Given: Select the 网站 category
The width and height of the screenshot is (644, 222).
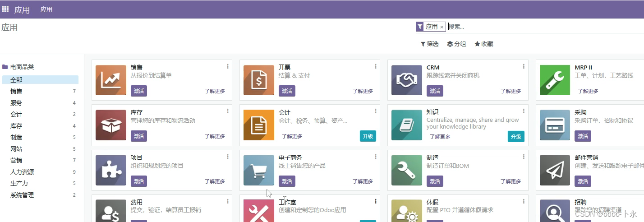Looking at the screenshot, I should tap(40, 149).
